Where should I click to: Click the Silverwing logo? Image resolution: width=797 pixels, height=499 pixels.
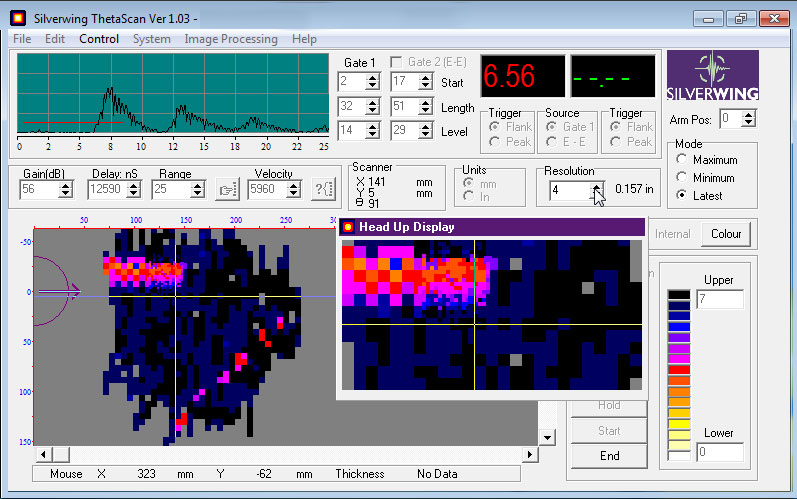(712, 77)
